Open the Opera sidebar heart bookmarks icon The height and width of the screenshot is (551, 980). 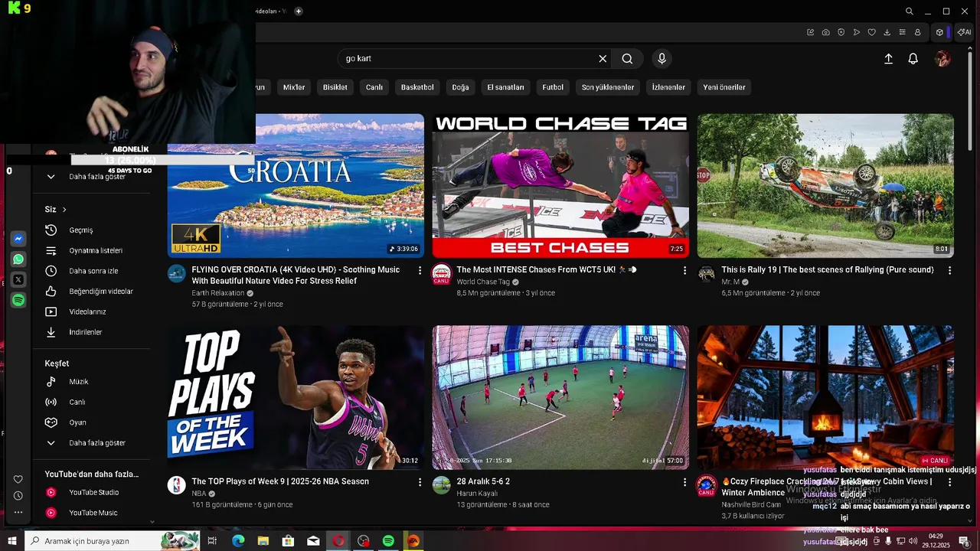18,480
